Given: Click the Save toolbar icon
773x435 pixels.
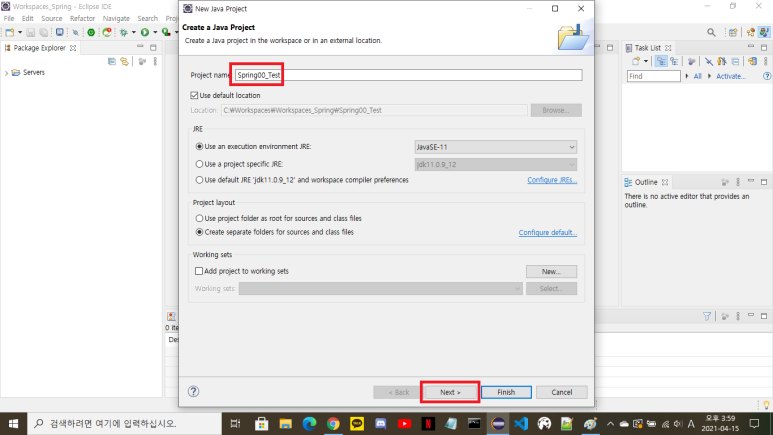Looking at the screenshot, I should 31,33.
